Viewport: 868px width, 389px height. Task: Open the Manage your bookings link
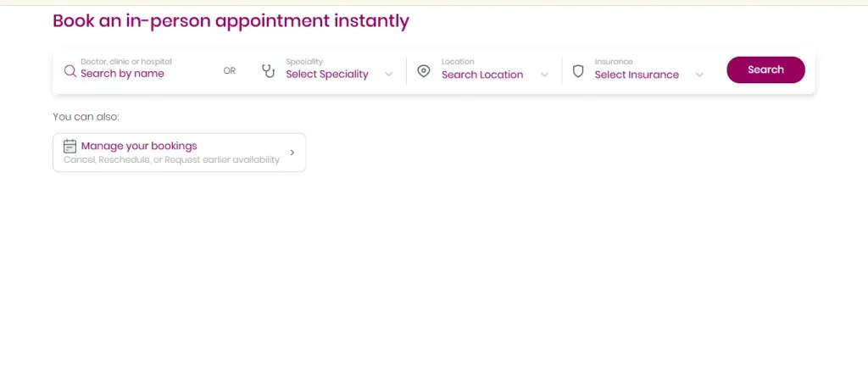pyautogui.click(x=139, y=146)
